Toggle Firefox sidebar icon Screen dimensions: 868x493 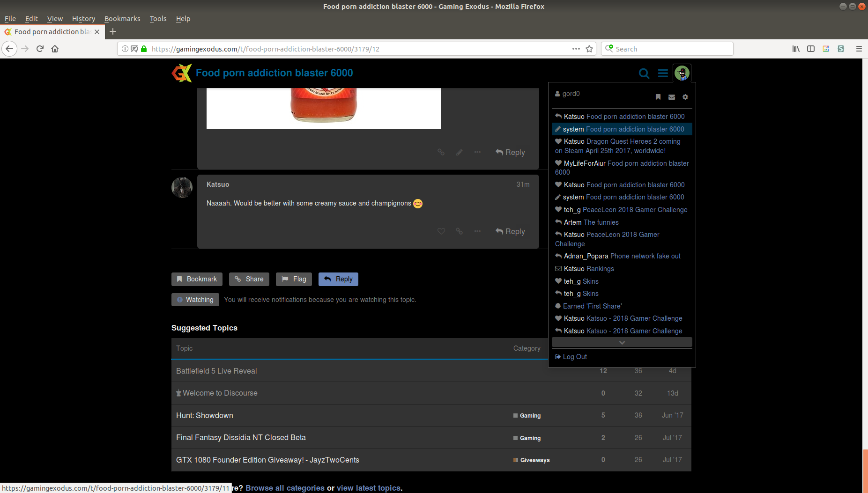tap(811, 49)
